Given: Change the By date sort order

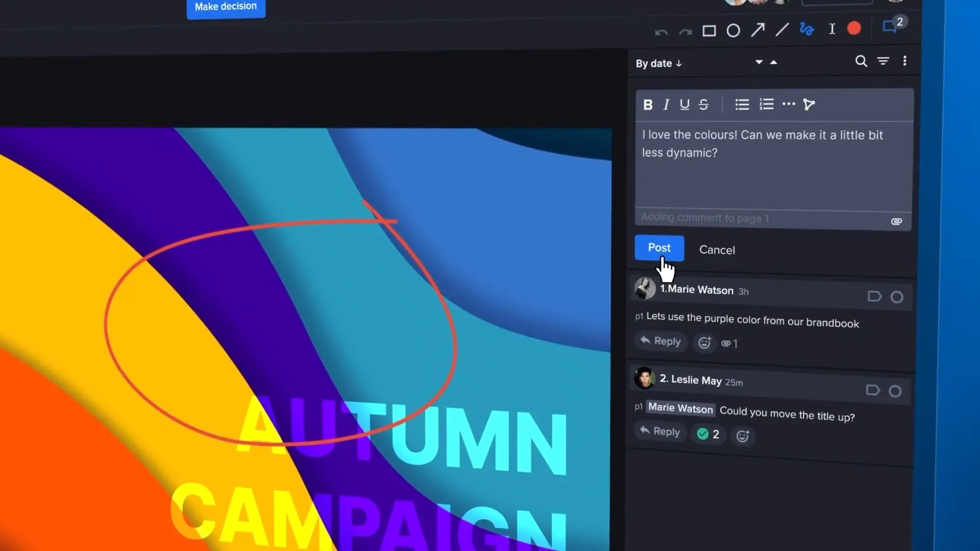Looking at the screenshot, I should (658, 64).
